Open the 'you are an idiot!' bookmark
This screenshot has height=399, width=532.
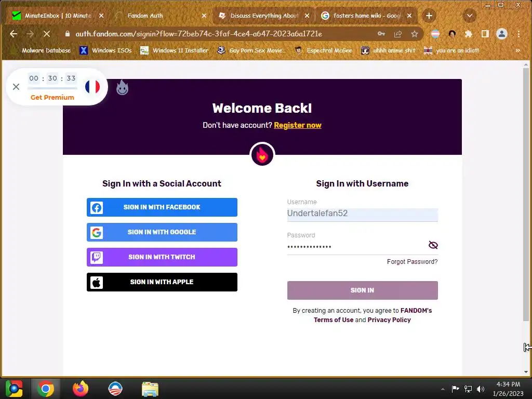coord(451,50)
